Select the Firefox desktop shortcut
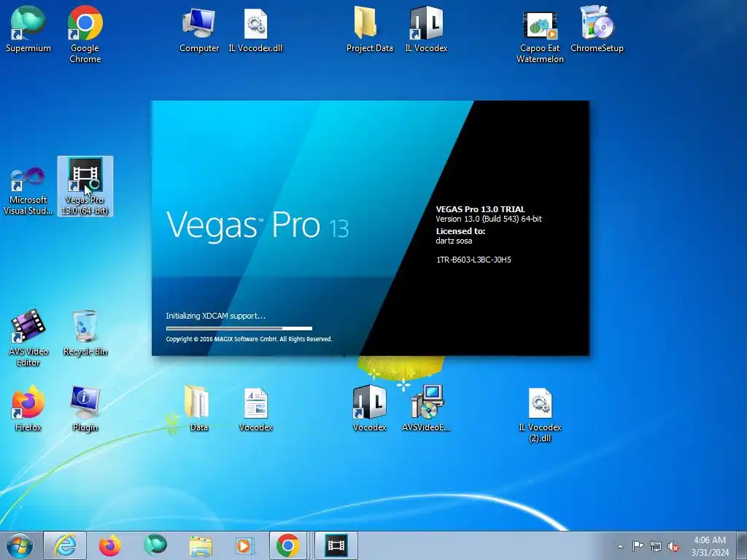The width and height of the screenshot is (747, 560). tap(28, 408)
